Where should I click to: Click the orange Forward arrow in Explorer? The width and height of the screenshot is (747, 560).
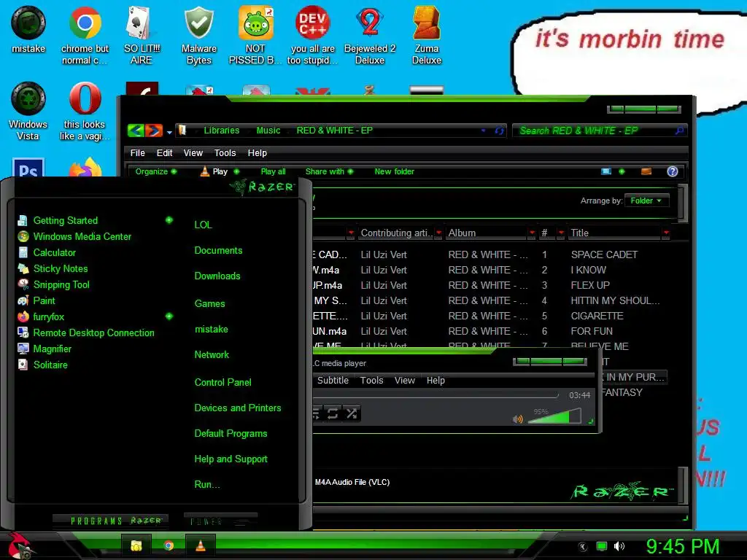[x=153, y=130]
